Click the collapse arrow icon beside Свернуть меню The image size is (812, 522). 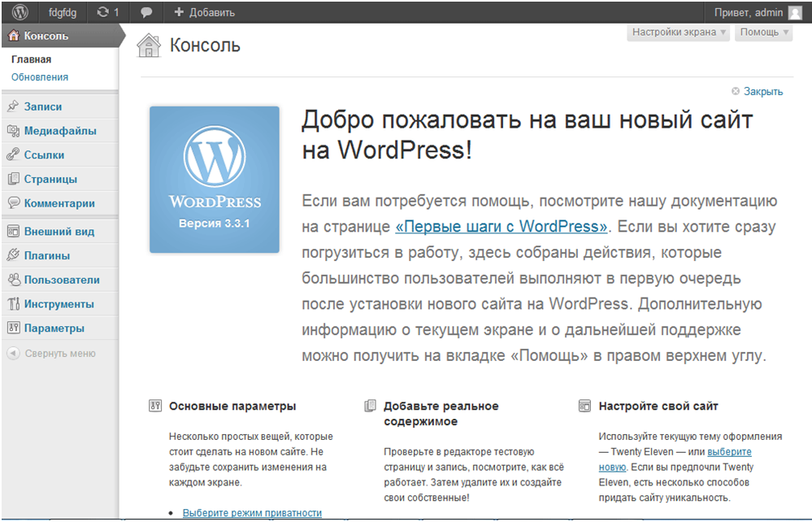(x=14, y=353)
